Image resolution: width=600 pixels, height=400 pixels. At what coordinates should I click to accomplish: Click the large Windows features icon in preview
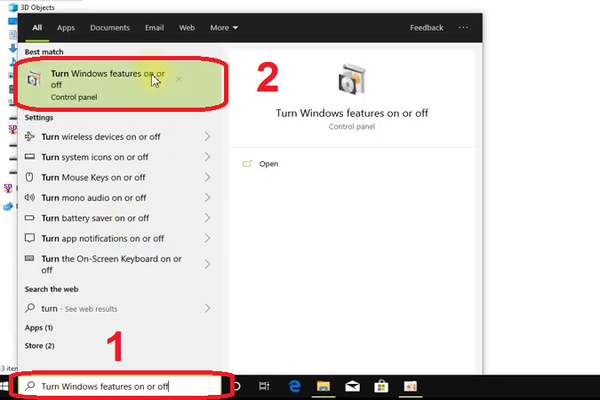(x=352, y=79)
